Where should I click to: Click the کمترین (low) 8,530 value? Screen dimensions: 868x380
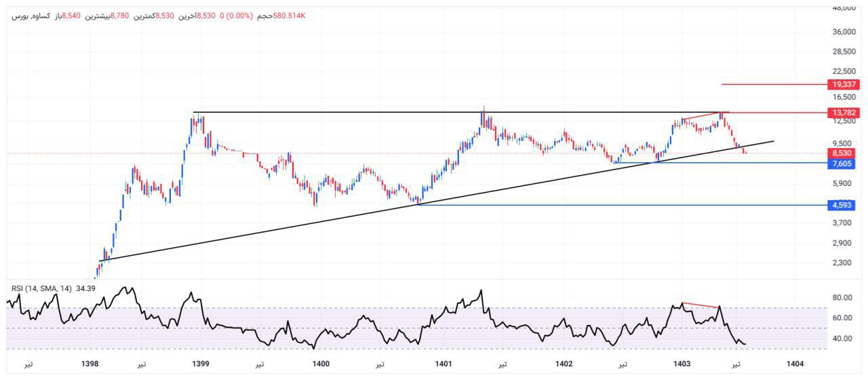point(165,16)
